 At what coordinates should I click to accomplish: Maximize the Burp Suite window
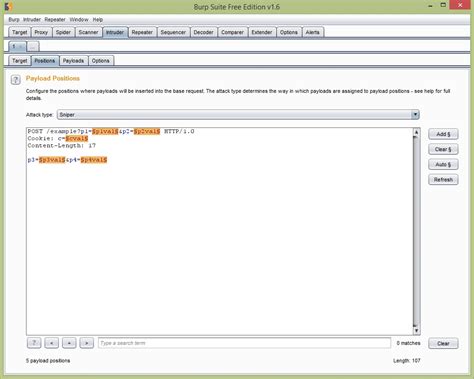click(x=443, y=5)
